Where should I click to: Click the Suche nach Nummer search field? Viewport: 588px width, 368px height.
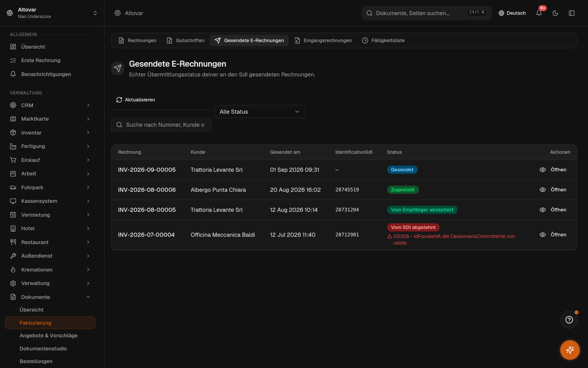coord(161,125)
